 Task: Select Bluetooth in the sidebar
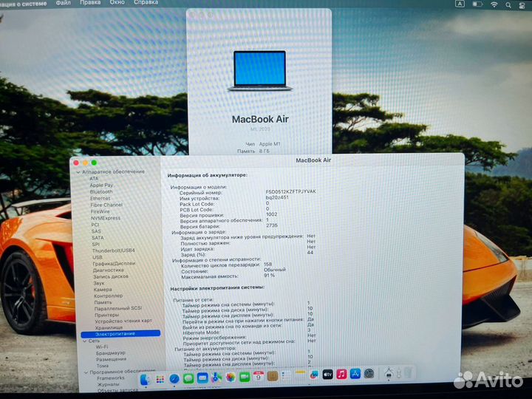click(x=101, y=191)
